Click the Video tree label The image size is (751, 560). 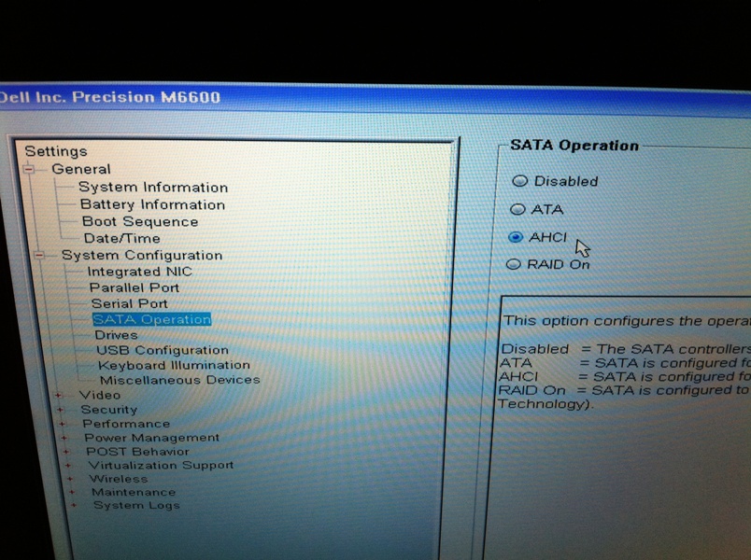click(x=100, y=396)
